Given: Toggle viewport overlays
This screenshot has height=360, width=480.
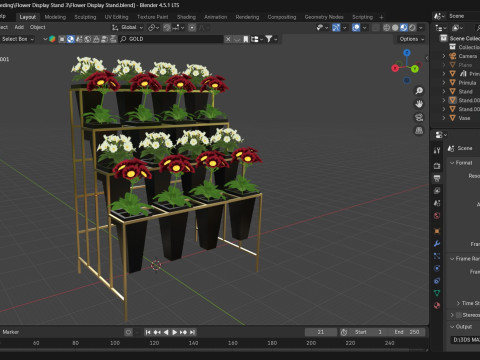Looking at the screenshot, I should tap(356, 28).
